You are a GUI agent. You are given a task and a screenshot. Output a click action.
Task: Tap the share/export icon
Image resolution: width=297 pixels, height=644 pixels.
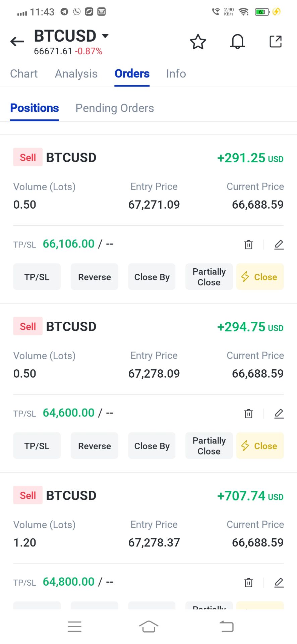coord(276,42)
